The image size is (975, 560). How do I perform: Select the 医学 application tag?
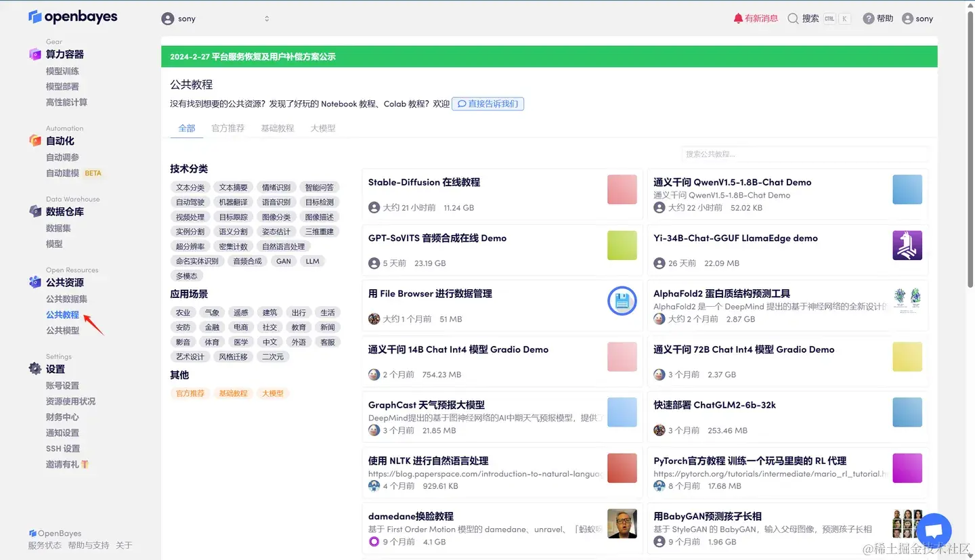point(241,342)
